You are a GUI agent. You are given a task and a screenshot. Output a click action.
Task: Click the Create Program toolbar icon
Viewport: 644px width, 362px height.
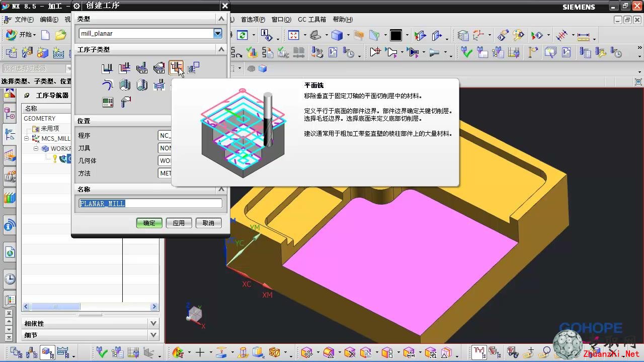coord(11,52)
